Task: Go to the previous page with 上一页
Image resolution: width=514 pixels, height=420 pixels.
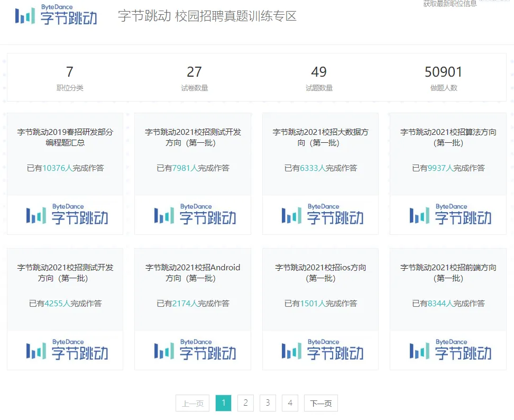Action: [192, 403]
